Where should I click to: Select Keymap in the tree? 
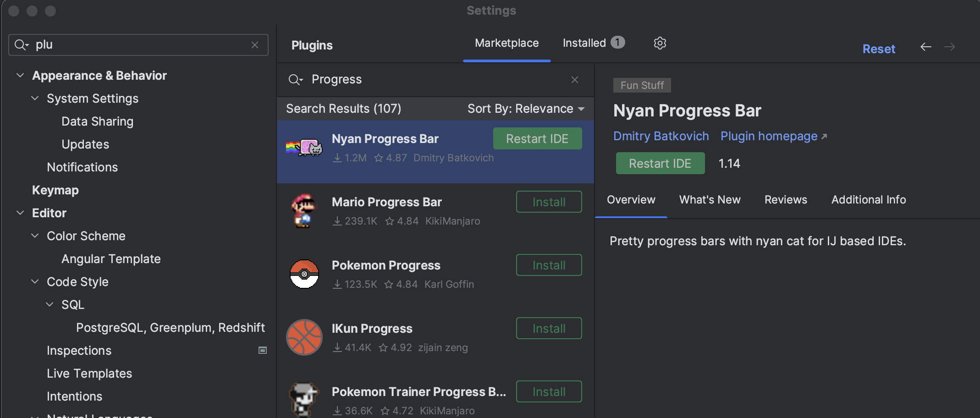tap(55, 190)
